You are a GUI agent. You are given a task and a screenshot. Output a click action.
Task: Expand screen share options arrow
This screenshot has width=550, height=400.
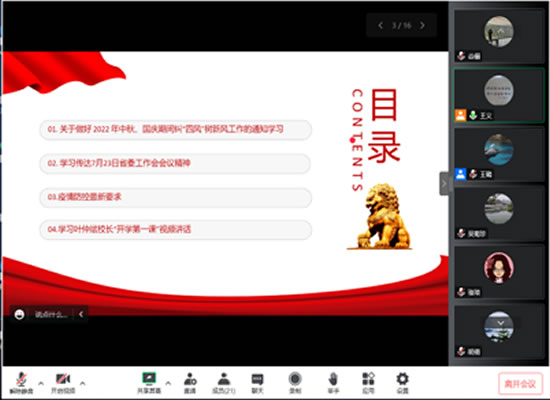coord(168,383)
